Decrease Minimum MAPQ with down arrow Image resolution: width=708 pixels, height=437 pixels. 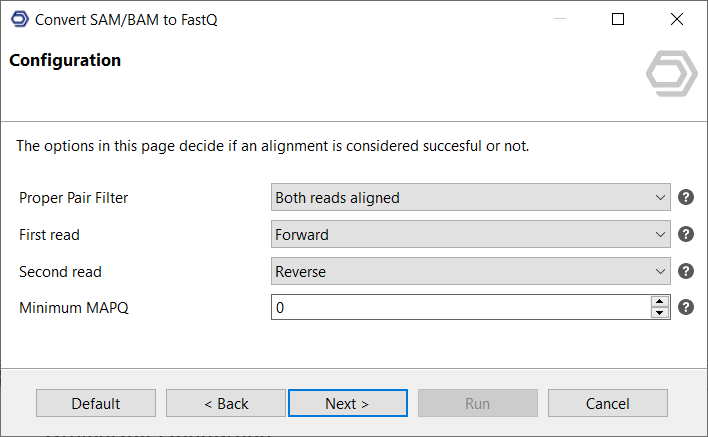click(659, 313)
